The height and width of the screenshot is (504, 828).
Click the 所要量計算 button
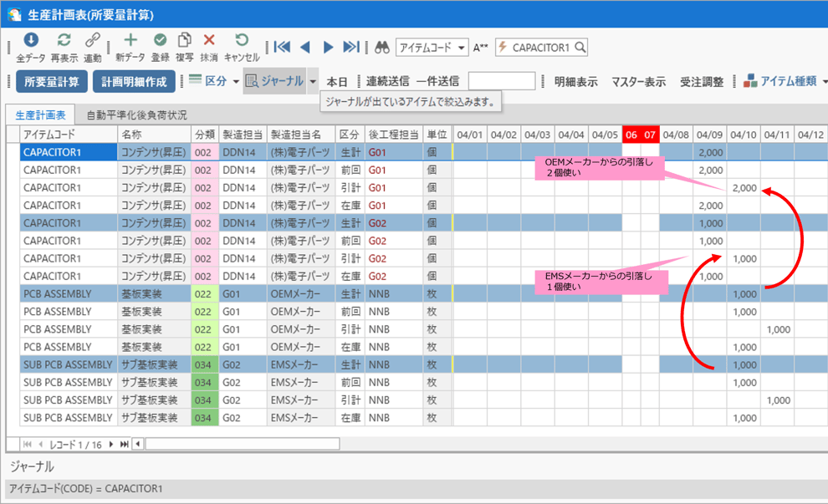[x=52, y=82]
